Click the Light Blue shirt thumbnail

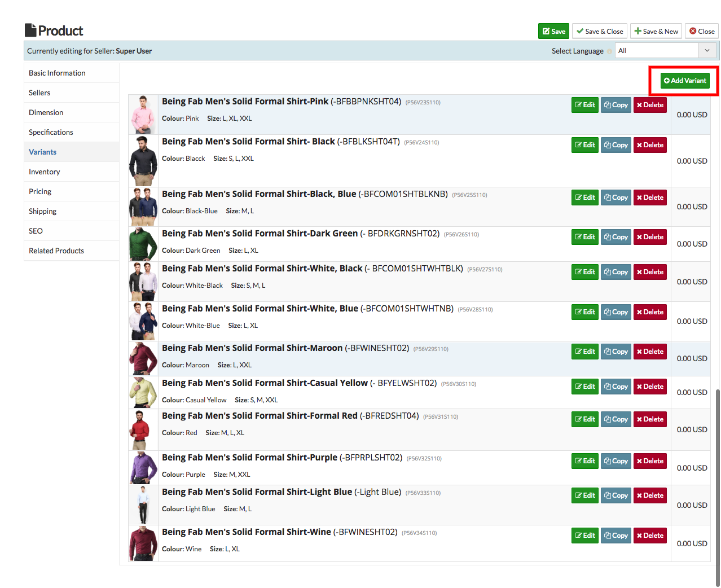tap(143, 505)
